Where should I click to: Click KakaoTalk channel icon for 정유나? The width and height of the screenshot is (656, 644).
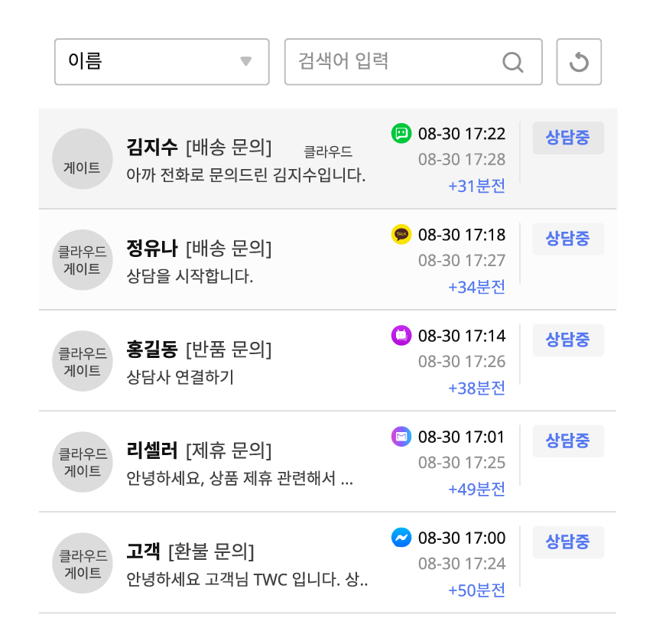coord(401,234)
